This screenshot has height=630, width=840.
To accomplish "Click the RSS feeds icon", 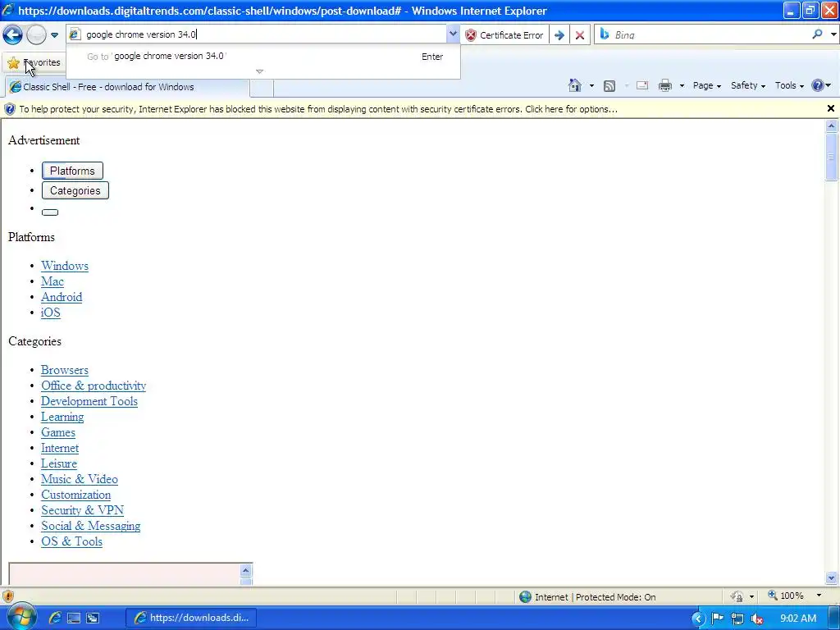I will [609, 85].
